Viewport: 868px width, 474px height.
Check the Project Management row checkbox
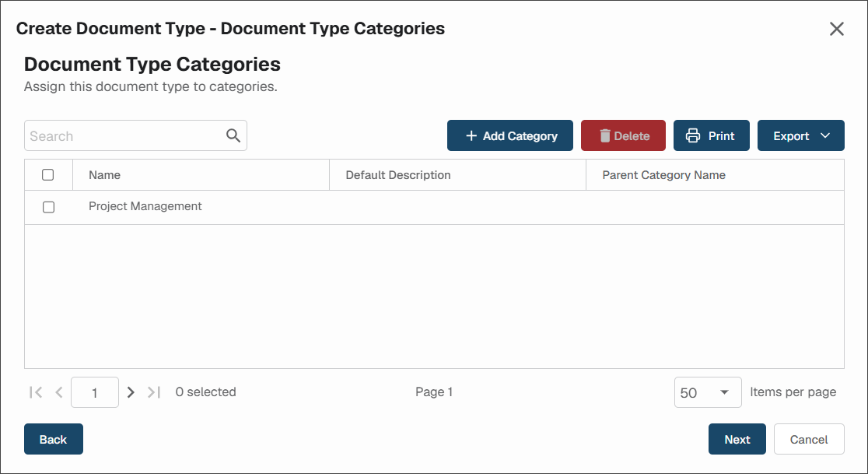(49, 207)
